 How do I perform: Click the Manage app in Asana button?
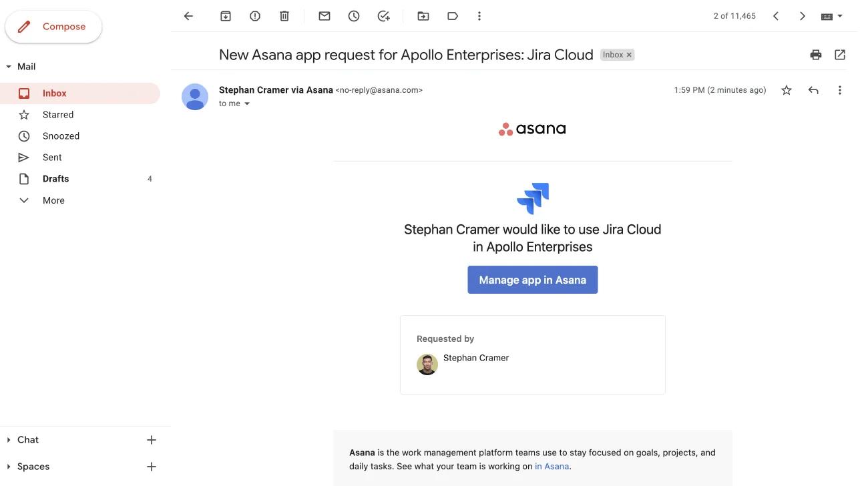pyautogui.click(x=532, y=280)
